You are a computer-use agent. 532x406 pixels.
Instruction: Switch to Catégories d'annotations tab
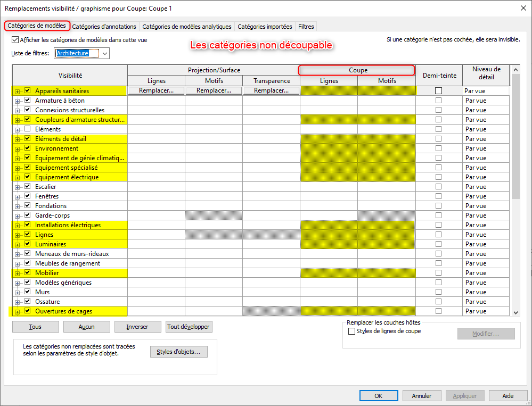(104, 27)
